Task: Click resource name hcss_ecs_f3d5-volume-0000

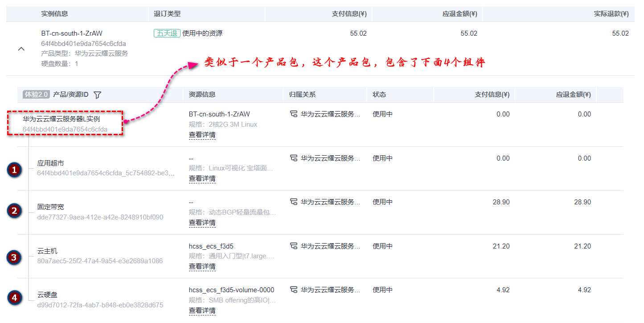Action: coord(232,290)
